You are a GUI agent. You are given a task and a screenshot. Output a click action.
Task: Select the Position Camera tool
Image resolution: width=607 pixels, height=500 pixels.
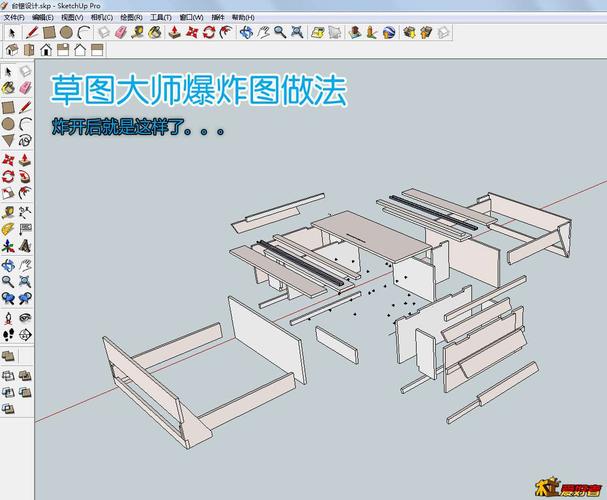(8, 318)
